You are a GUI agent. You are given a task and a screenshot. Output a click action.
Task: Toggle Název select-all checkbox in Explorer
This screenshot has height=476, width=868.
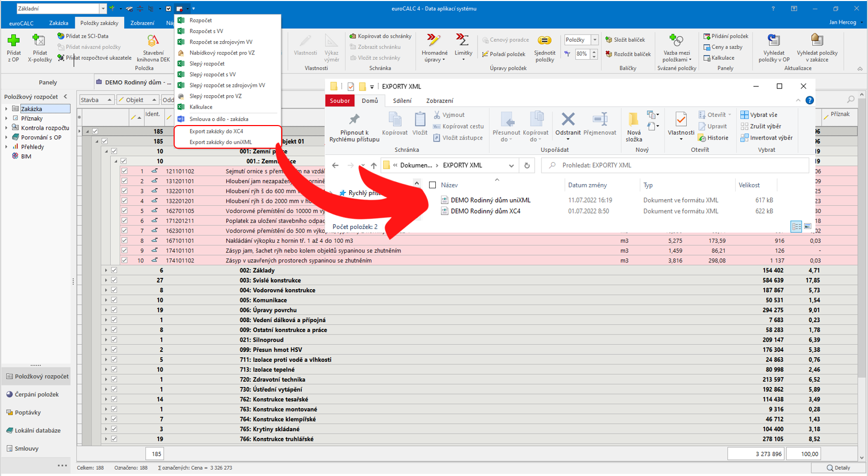pos(432,185)
